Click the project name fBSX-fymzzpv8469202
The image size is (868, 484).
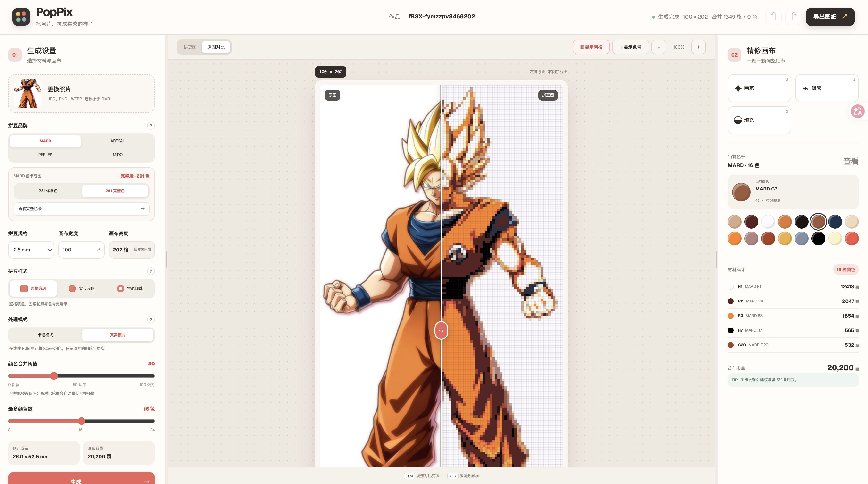[x=442, y=17]
